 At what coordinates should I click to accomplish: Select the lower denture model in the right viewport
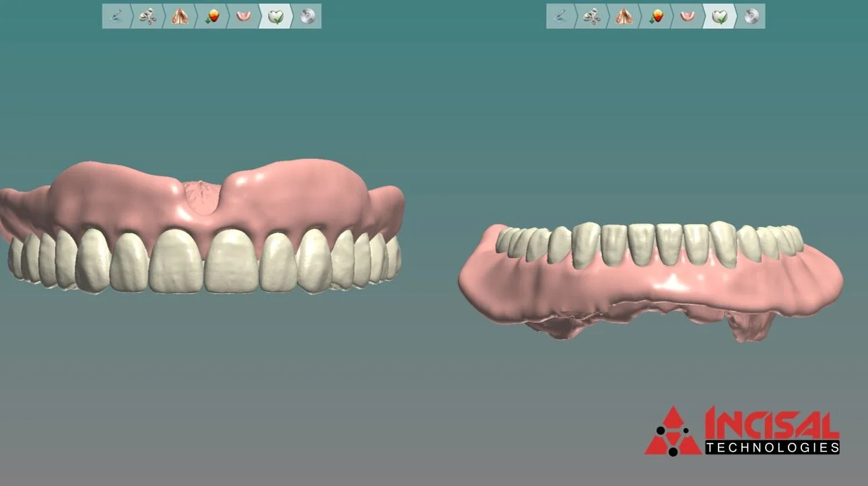click(x=646, y=283)
